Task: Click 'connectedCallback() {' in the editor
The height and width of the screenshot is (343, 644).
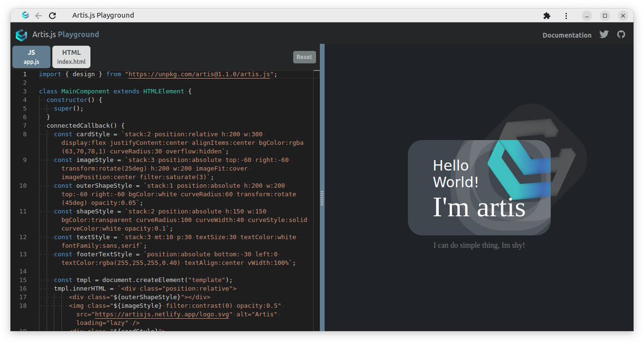Action: 85,126
